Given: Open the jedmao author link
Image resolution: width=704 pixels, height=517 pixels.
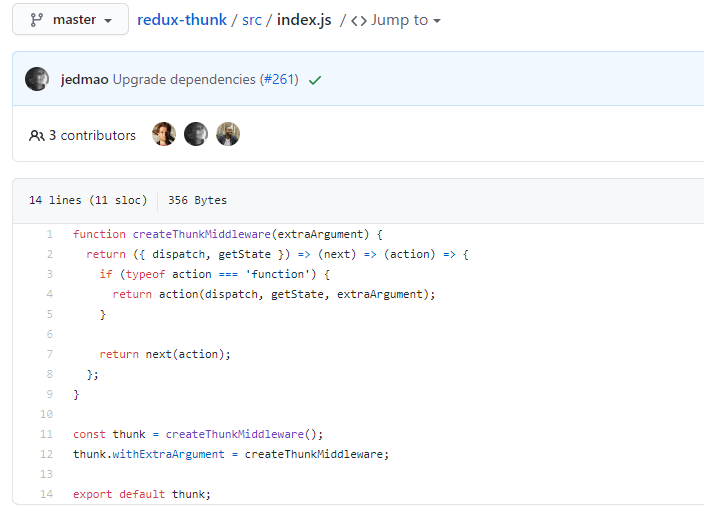Looking at the screenshot, I should point(84,79).
